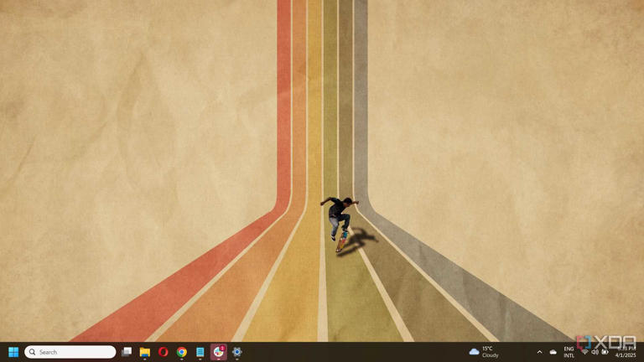The width and height of the screenshot is (644, 362).
Task: Open the Windows Start menu
Action: 13,352
